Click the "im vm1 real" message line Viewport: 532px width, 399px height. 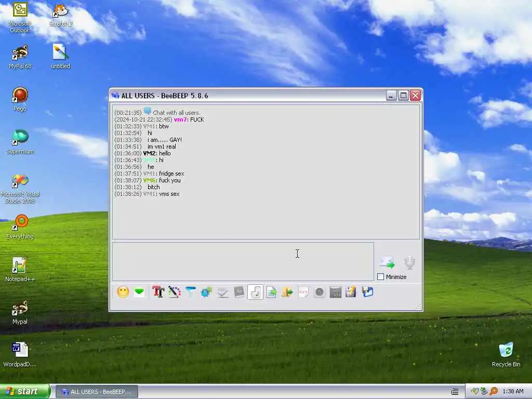tap(162, 147)
